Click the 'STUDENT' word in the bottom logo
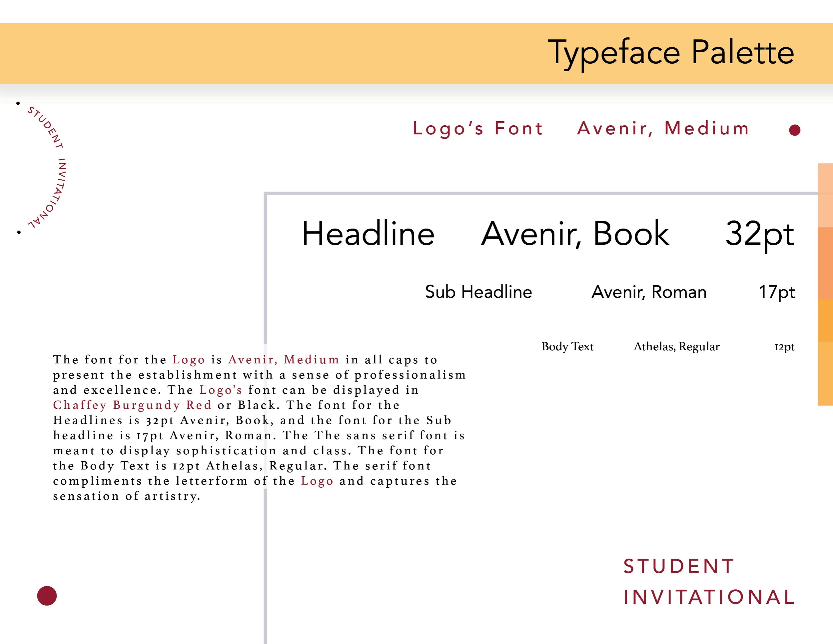Screen dimensions: 833x644 point(678,566)
